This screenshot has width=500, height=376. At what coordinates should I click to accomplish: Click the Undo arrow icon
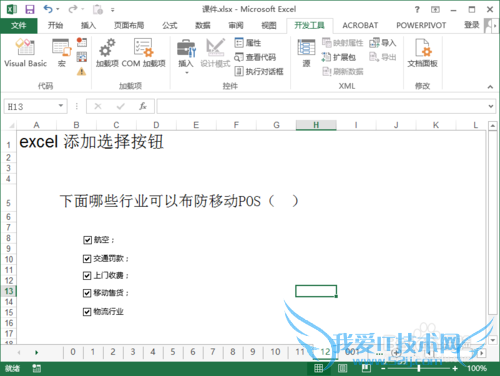coord(48,9)
